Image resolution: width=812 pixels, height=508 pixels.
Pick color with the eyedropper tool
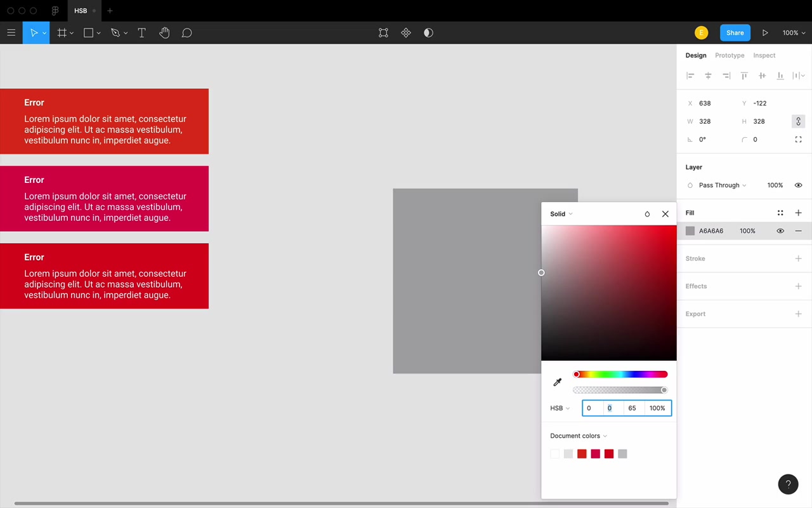coord(558,382)
